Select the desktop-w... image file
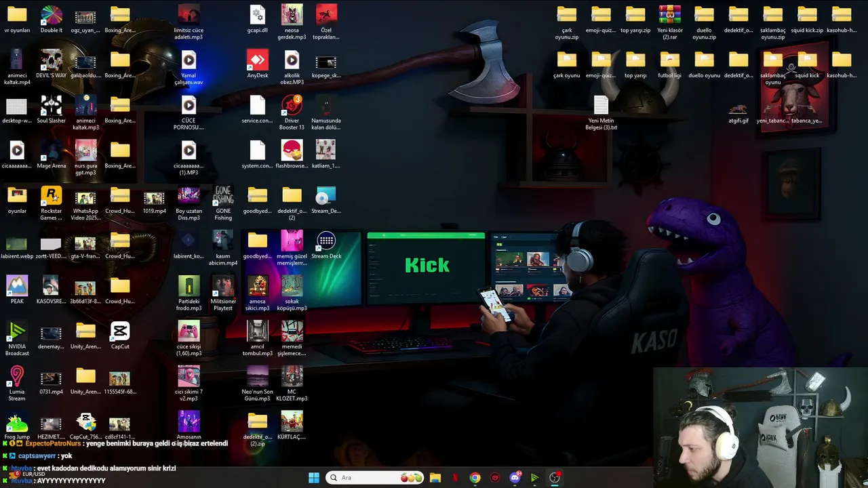868x488 pixels. pyautogui.click(x=17, y=110)
